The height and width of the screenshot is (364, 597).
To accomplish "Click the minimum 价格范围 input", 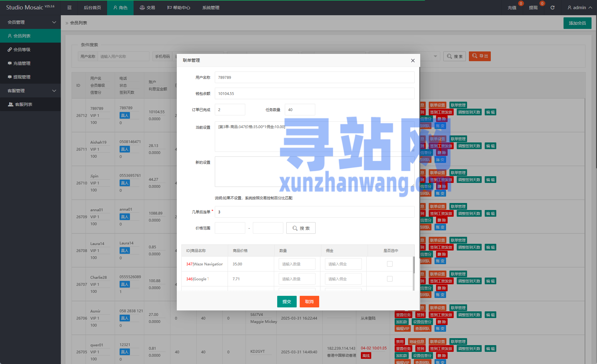I will (x=230, y=228).
